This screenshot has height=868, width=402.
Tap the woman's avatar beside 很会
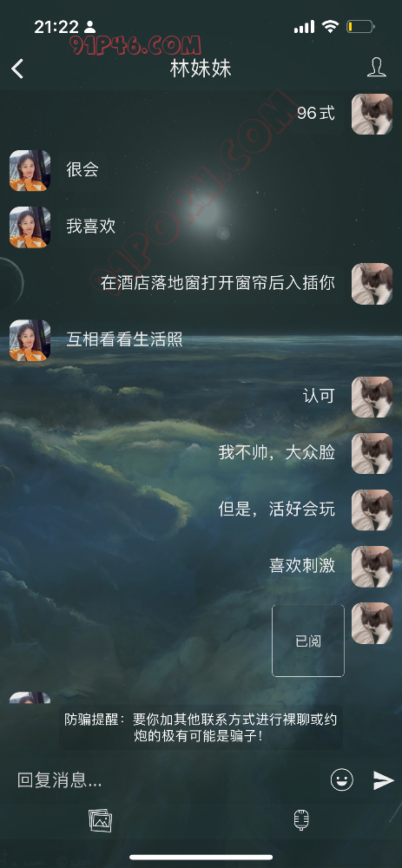pyautogui.click(x=30, y=170)
